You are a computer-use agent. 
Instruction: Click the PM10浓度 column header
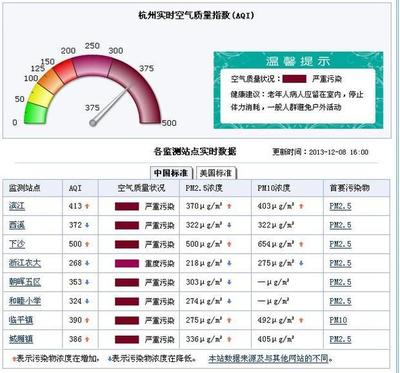pyautogui.click(x=274, y=188)
